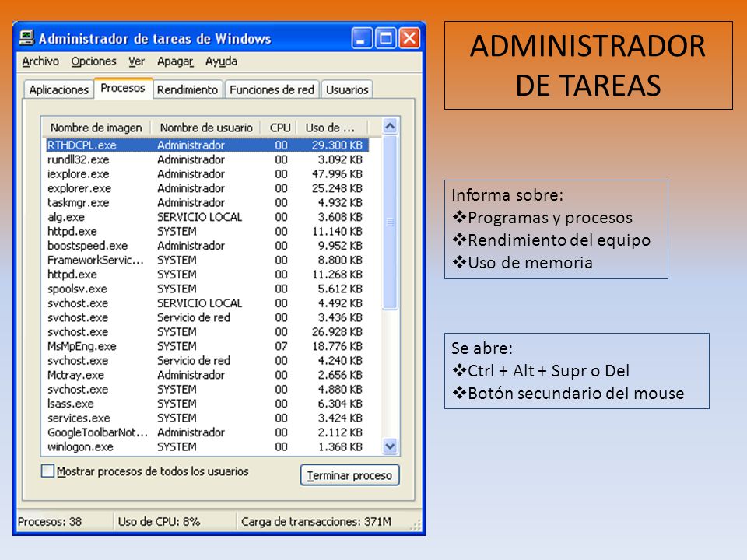Viewport: 747px width, 560px height.
Task: Click the Se abre: heading
Action: click(482, 348)
